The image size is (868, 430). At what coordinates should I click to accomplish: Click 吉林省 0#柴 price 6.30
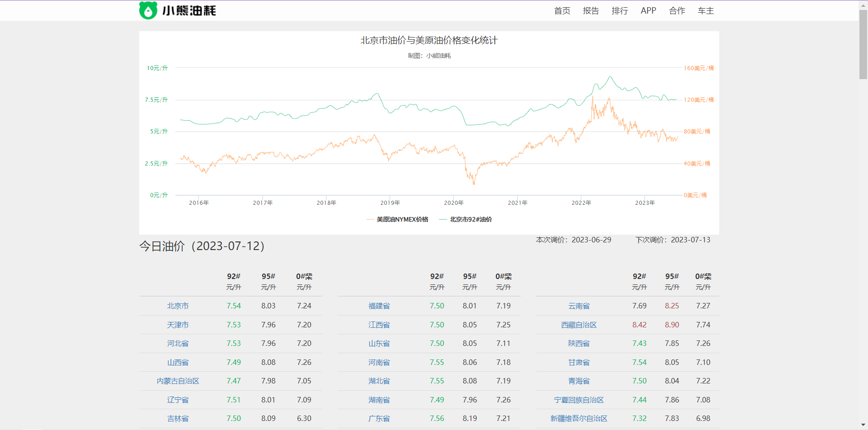[304, 418]
